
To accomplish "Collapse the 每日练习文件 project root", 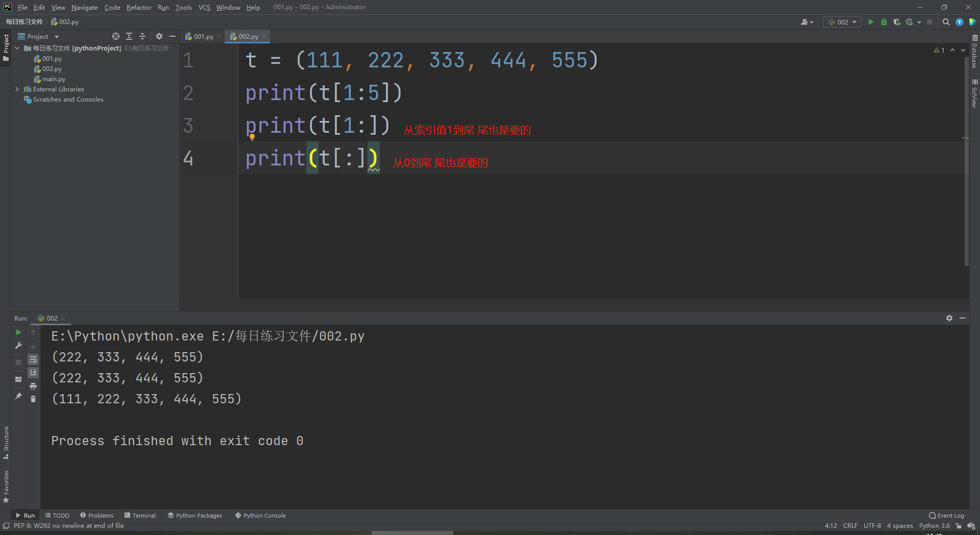I will click(x=17, y=48).
